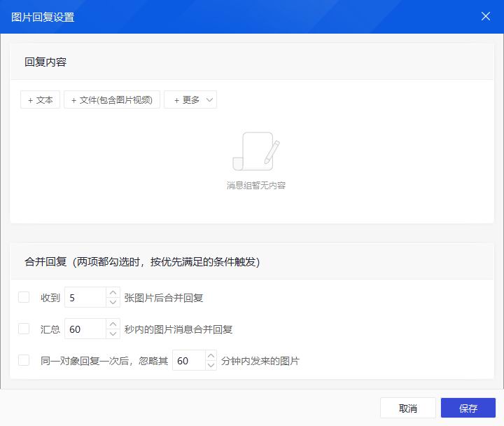504x426 pixels.
Task: Check 同一对象回复一次后 ignore option
Action: [x=24, y=360]
